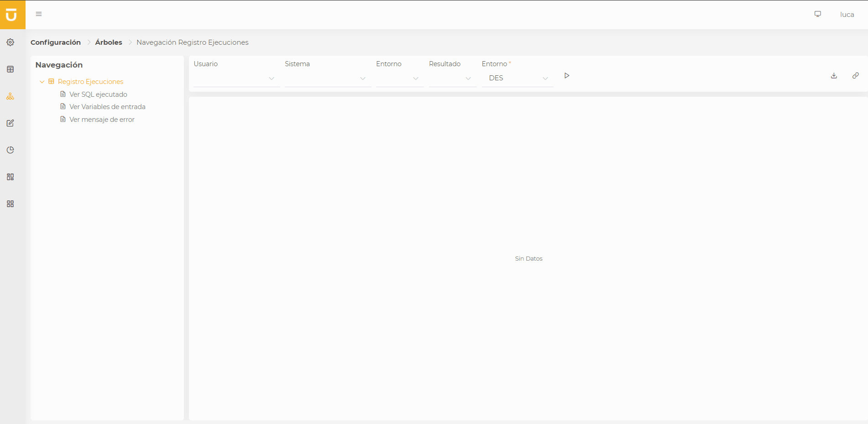Open the luca user menu
The image size is (868, 424).
[847, 15]
